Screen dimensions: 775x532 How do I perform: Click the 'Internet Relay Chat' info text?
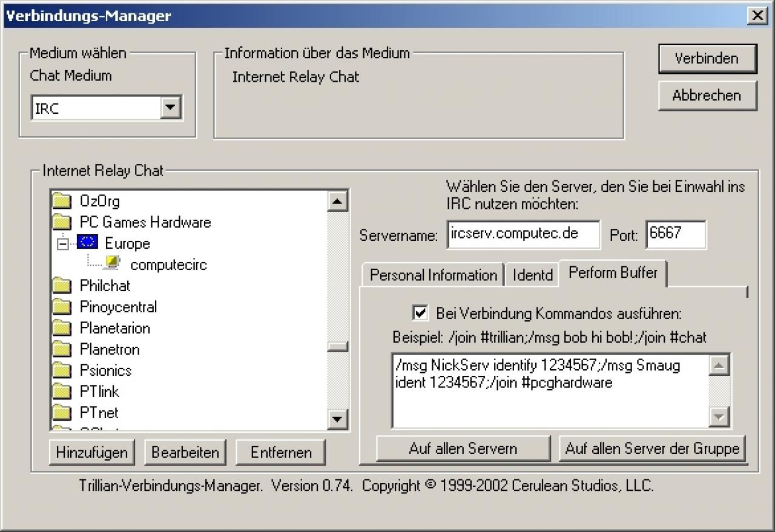[295, 77]
